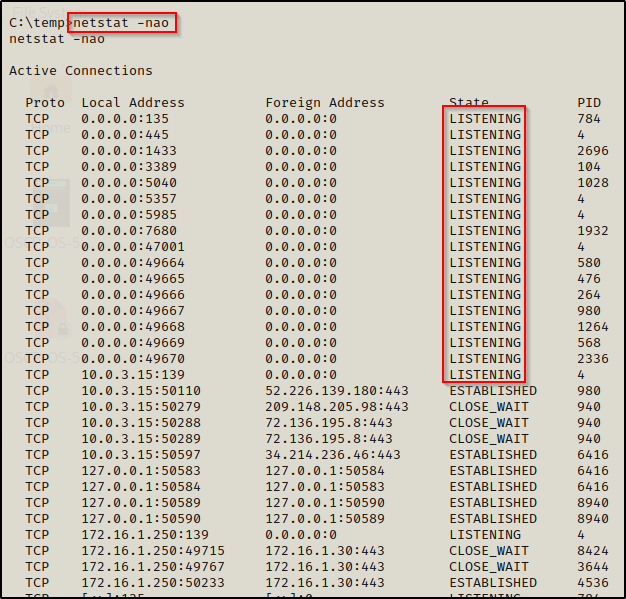
Task: Click local address 172.16.1.250:139
Action: point(145,534)
